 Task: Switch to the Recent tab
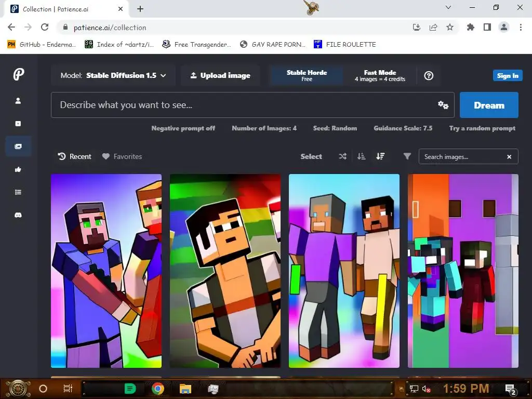click(75, 156)
